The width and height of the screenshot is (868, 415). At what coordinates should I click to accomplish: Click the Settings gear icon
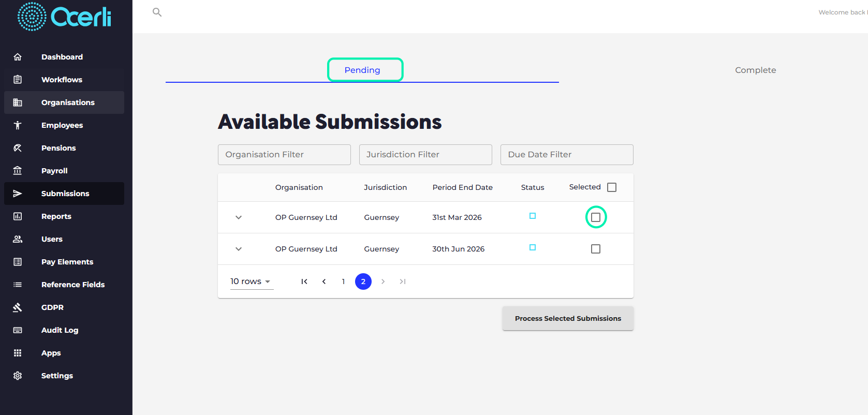click(x=18, y=376)
